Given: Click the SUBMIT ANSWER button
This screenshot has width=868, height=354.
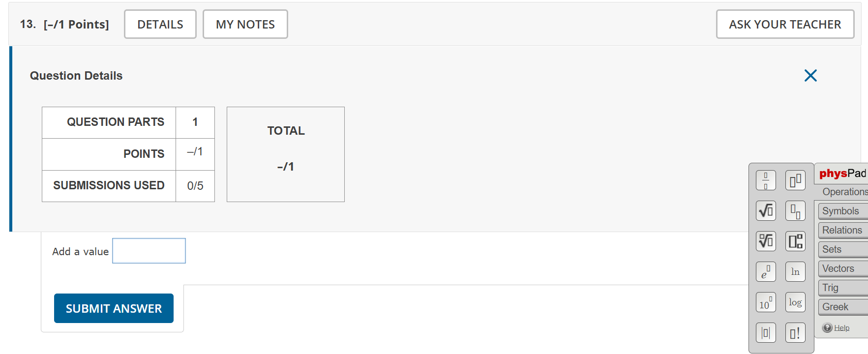Looking at the screenshot, I should (114, 308).
